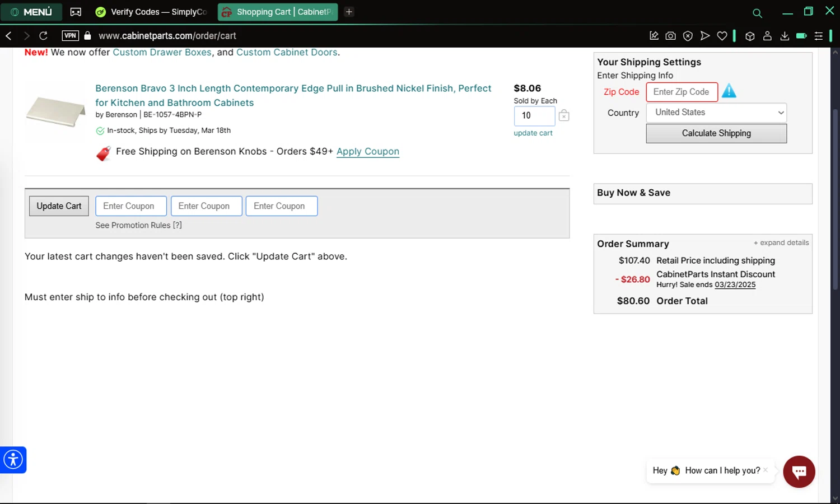
Task: Toggle the VPN badge in address bar
Action: tap(70, 36)
